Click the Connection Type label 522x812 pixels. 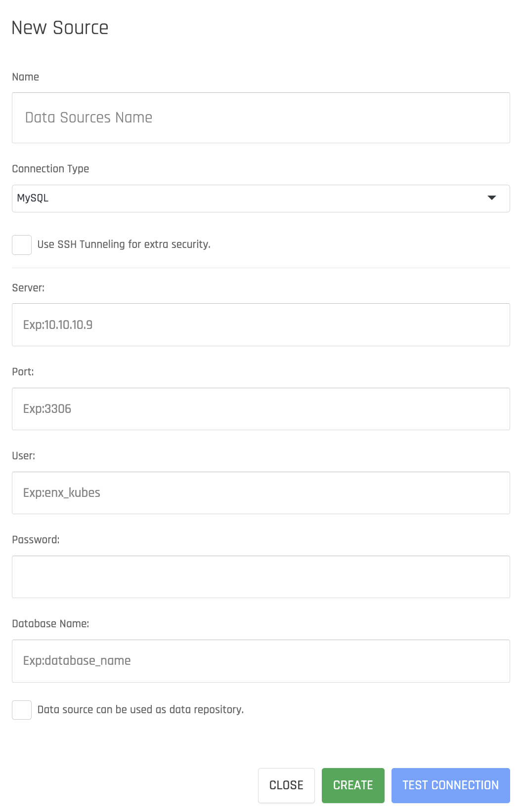click(50, 169)
